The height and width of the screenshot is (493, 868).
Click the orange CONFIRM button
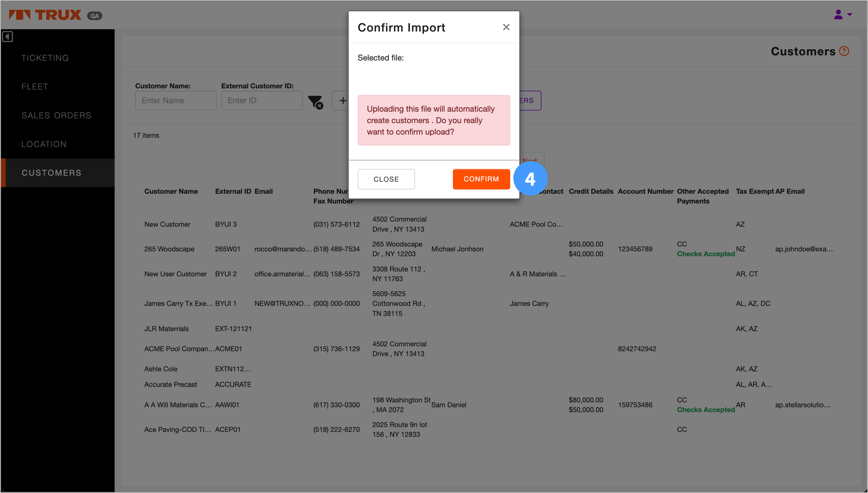pos(481,179)
